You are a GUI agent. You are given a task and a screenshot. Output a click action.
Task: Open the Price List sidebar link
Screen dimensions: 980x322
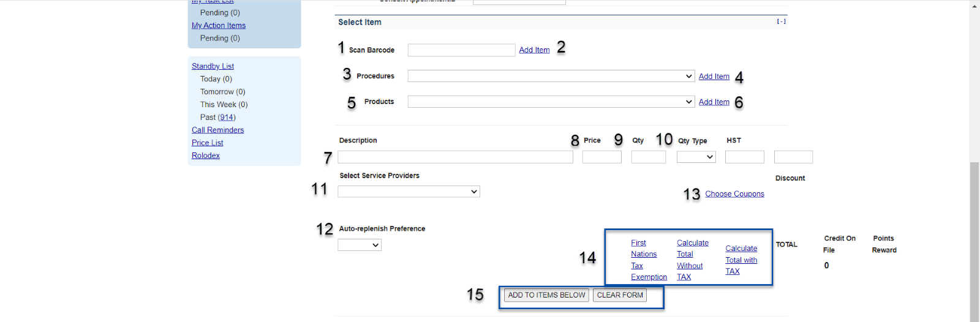pos(207,143)
